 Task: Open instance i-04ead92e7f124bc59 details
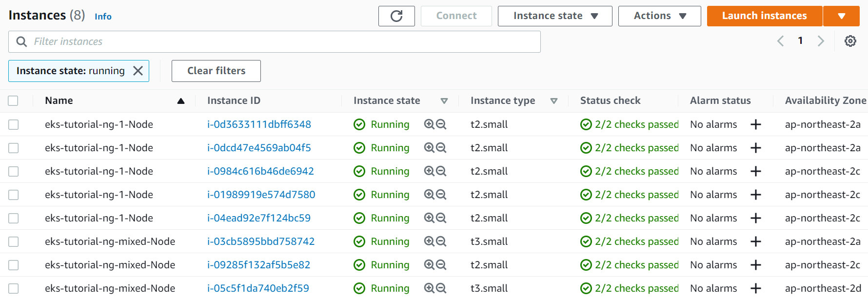point(259,218)
